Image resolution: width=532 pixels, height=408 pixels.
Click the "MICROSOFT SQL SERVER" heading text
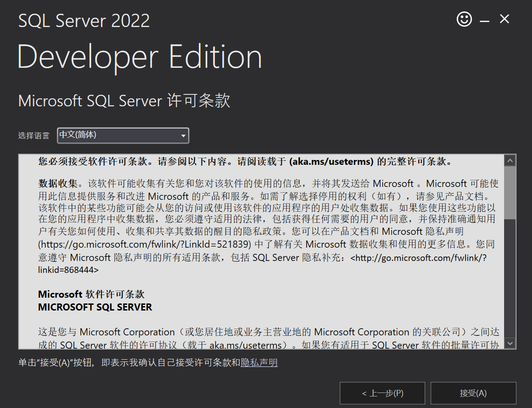(95, 307)
